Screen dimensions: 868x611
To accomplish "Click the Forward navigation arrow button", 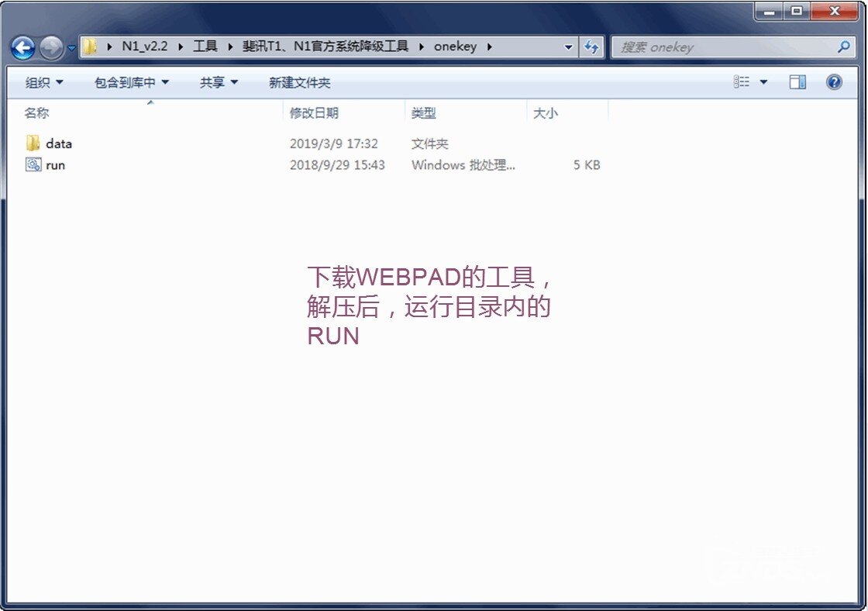I will pos(51,47).
